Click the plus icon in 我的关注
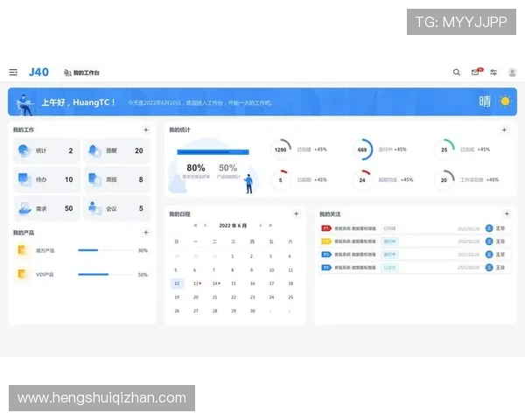The width and height of the screenshot is (525, 420). pos(506,213)
